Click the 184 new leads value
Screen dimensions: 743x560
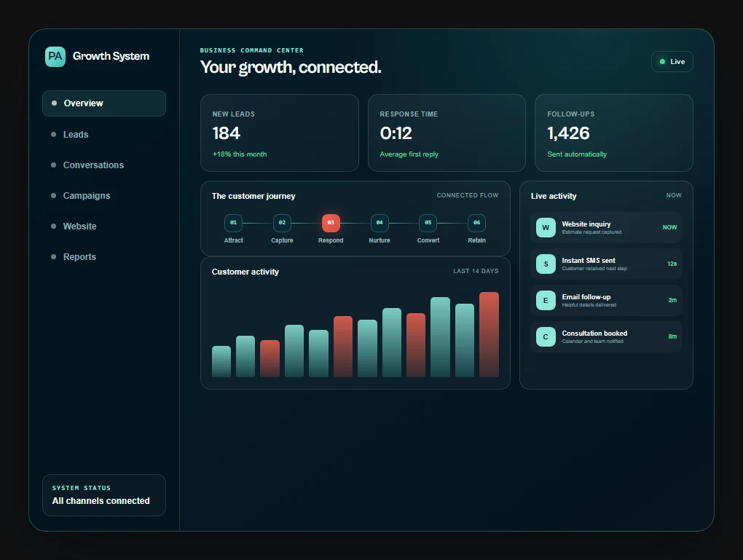(226, 133)
